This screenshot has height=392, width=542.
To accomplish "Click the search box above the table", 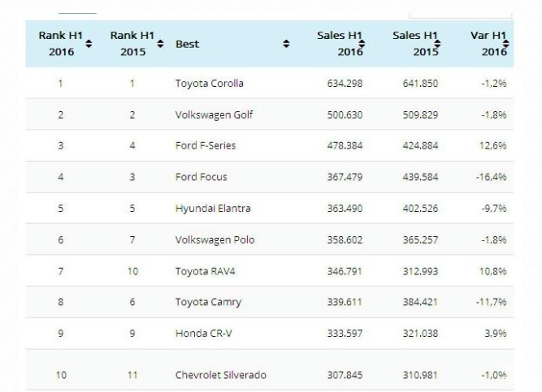I will (460, 11).
